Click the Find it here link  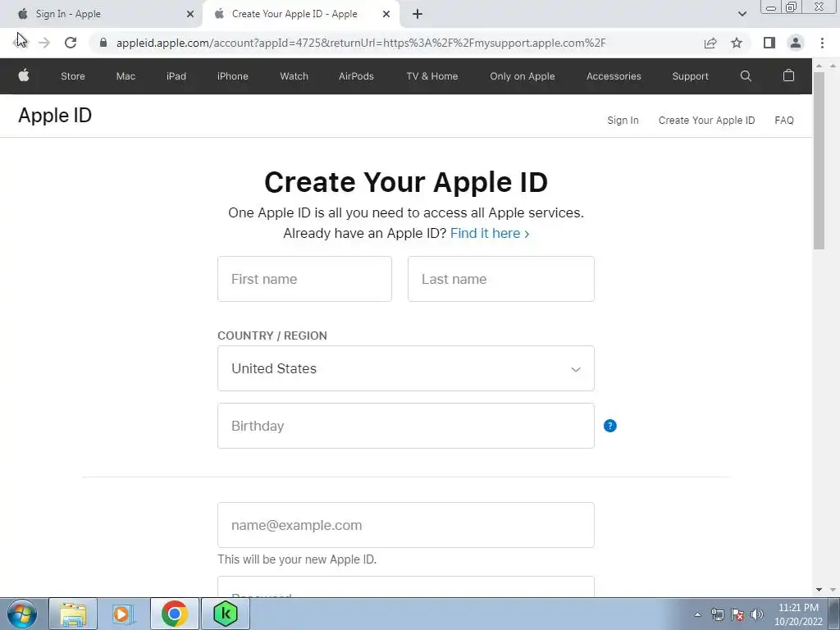tap(490, 234)
